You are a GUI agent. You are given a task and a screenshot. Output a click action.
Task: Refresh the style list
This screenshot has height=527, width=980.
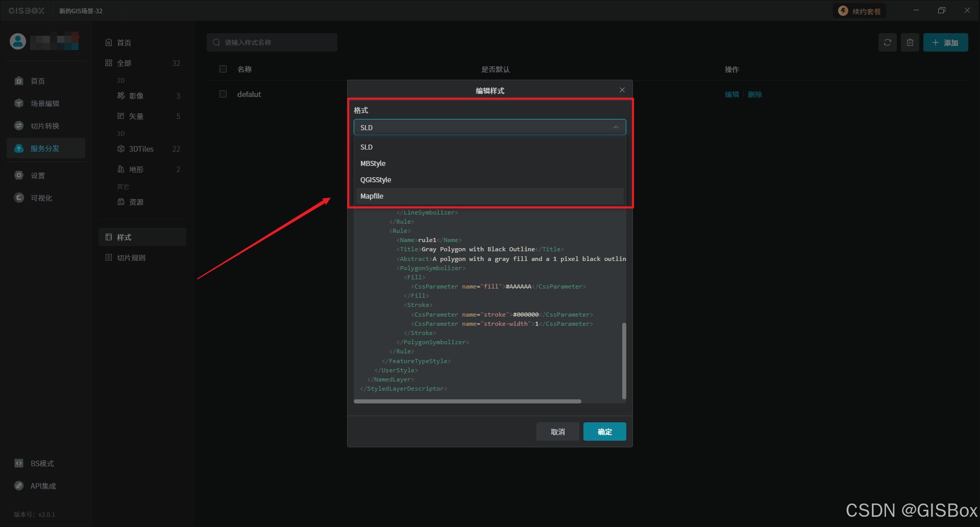tap(888, 42)
